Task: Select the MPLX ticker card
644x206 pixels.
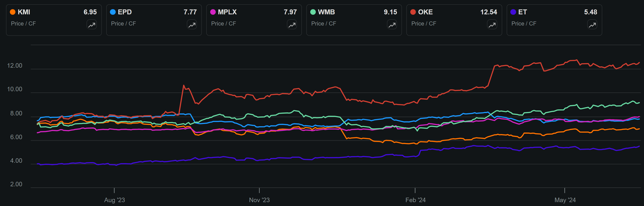Action: tap(254, 20)
